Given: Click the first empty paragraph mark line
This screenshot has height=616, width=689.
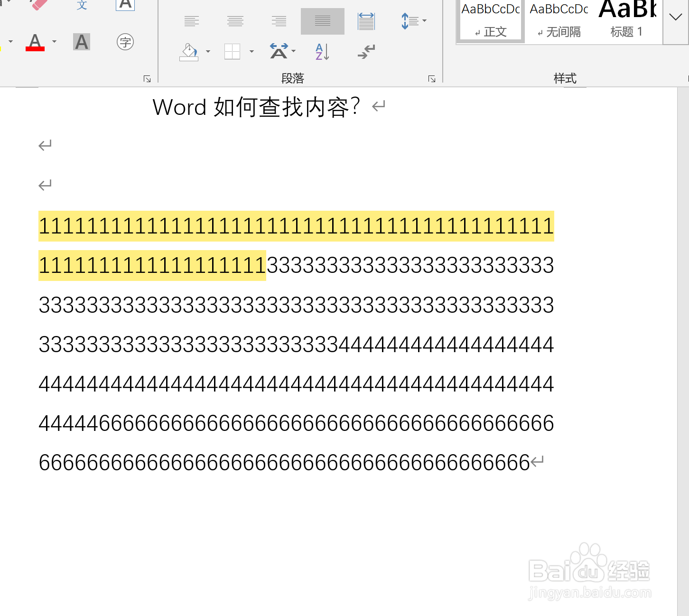Looking at the screenshot, I should click(45, 145).
